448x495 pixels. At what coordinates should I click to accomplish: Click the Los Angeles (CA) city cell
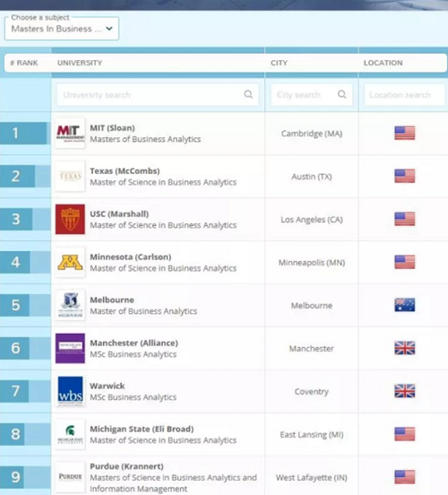coord(312,220)
